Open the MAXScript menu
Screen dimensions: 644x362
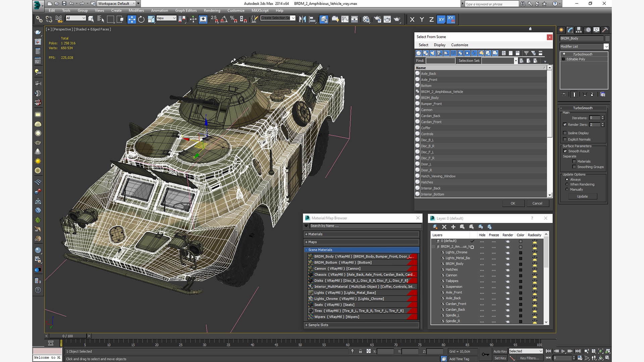[x=260, y=11]
